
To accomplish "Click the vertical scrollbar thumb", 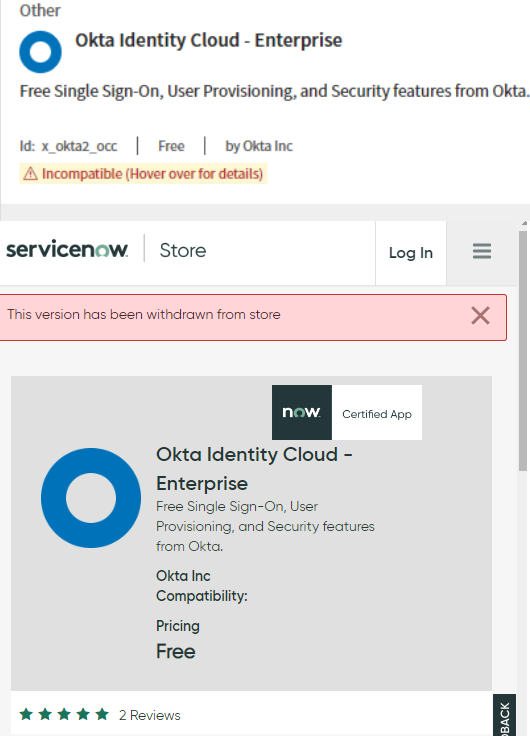I will tap(523, 350).
